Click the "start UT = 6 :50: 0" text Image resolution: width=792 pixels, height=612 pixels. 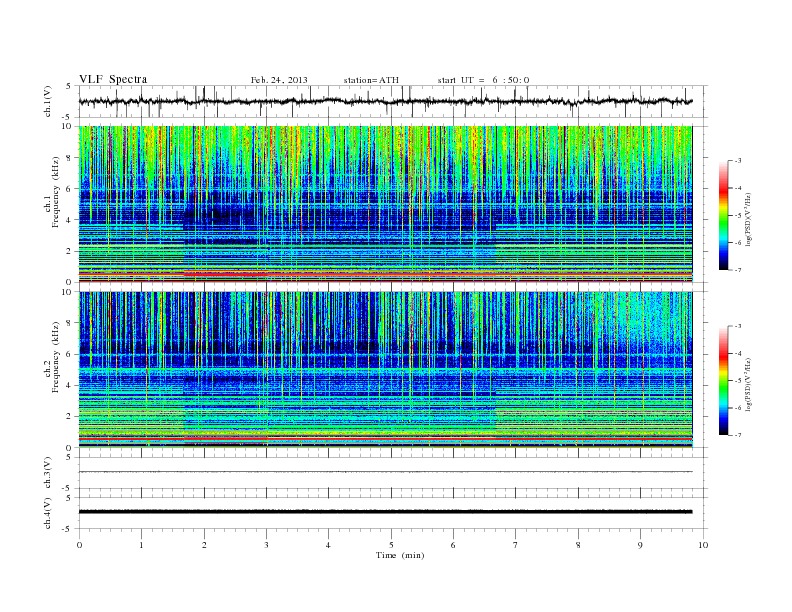(483, 80)
